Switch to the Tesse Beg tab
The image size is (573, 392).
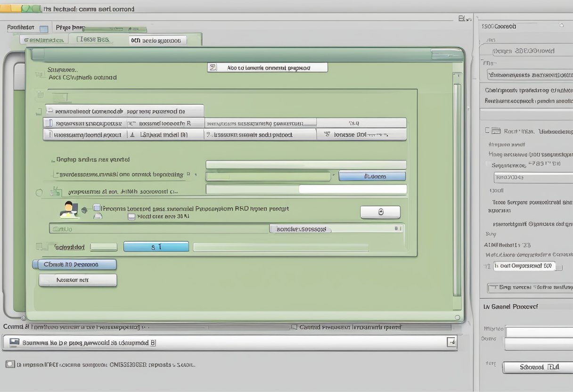pyautogui.click(x=94, y=39)
